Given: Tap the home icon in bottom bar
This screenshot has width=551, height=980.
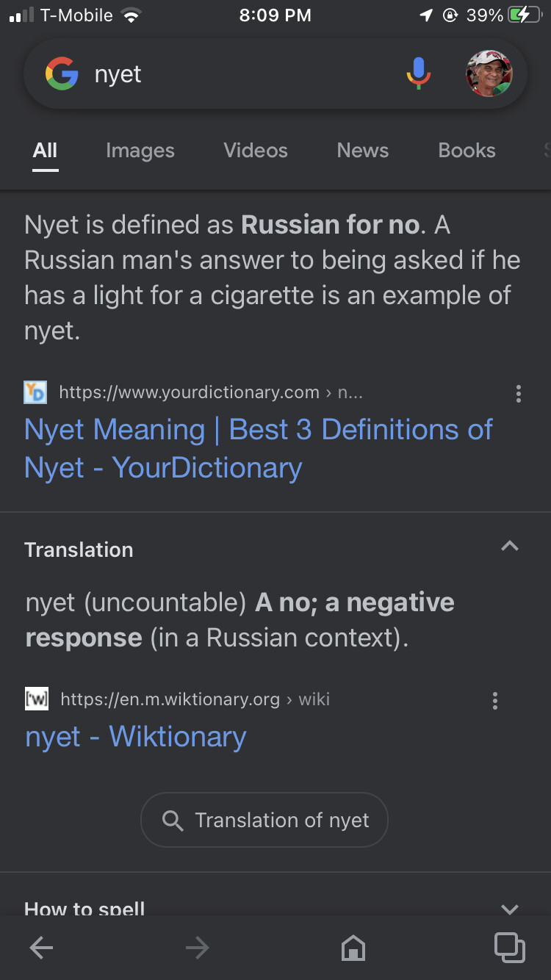Looking at the screenshot, I should click(x=353, y=948).
